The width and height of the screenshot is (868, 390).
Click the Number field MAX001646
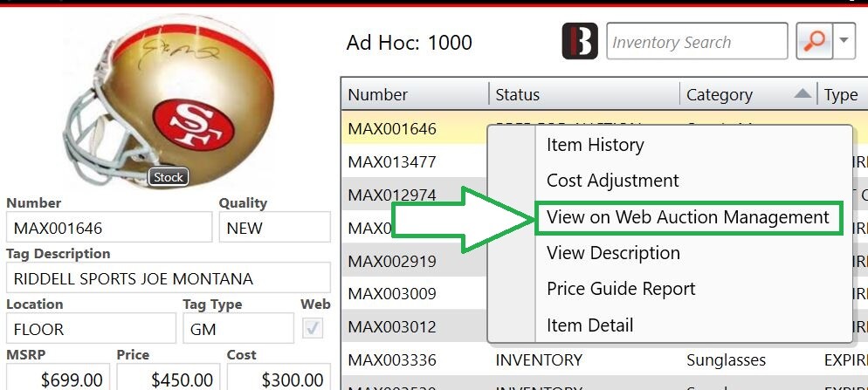click(x=109, y=227)
